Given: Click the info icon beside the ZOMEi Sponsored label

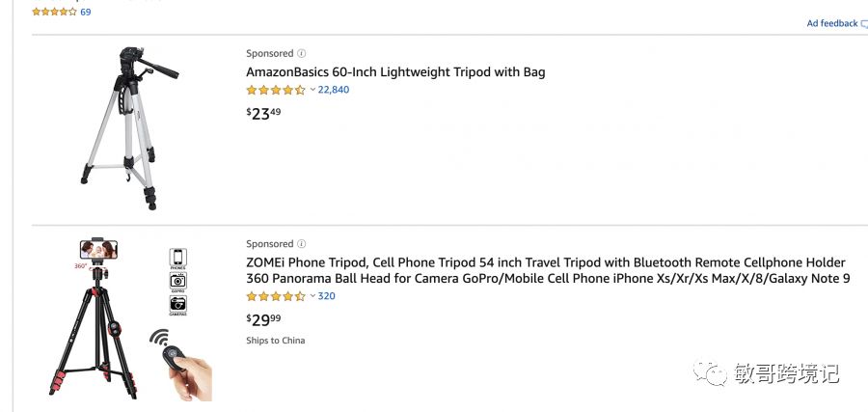Looking at the screenshot, I should 302,244.
